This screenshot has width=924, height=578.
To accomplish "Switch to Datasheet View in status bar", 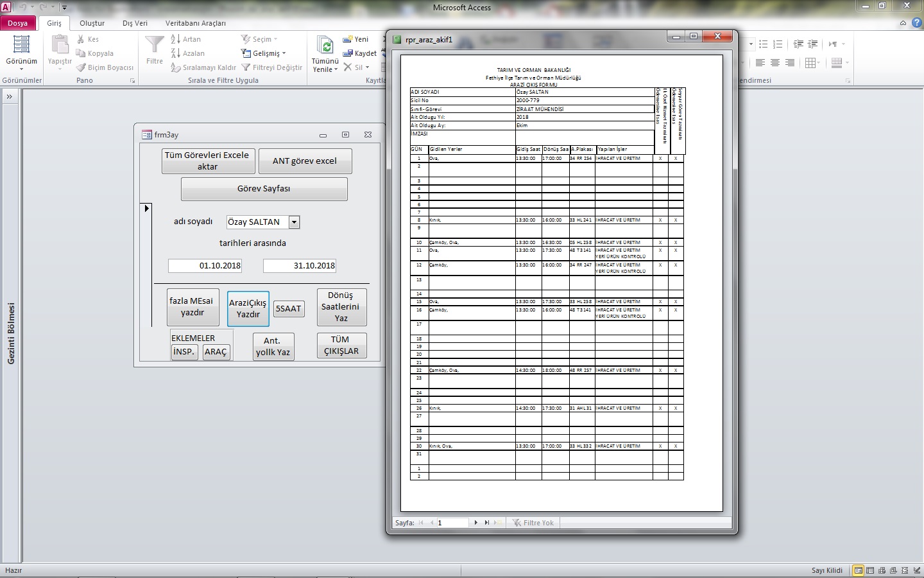I will (870, 570).
